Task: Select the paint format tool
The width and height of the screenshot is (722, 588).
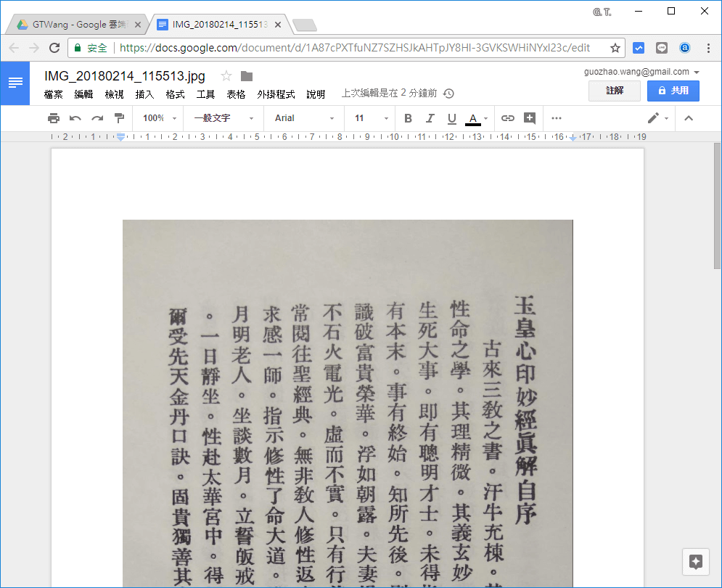Action: click(x=119, y=117)
